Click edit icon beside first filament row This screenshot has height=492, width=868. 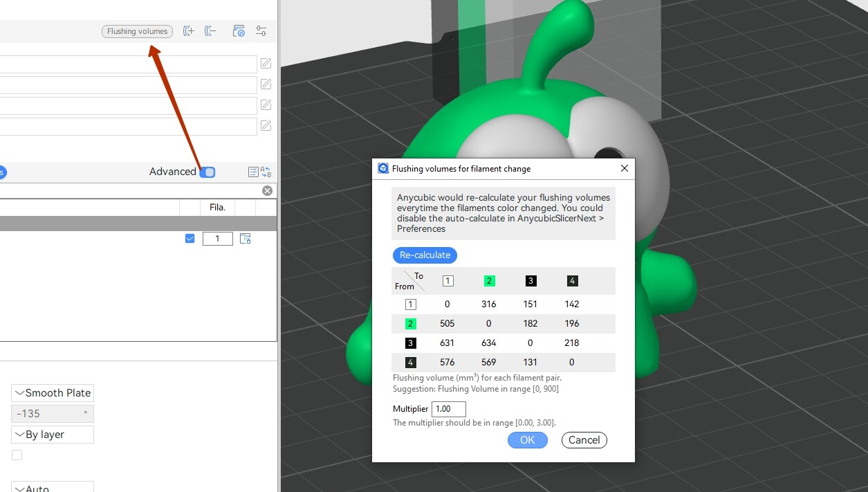coord(266,64)
